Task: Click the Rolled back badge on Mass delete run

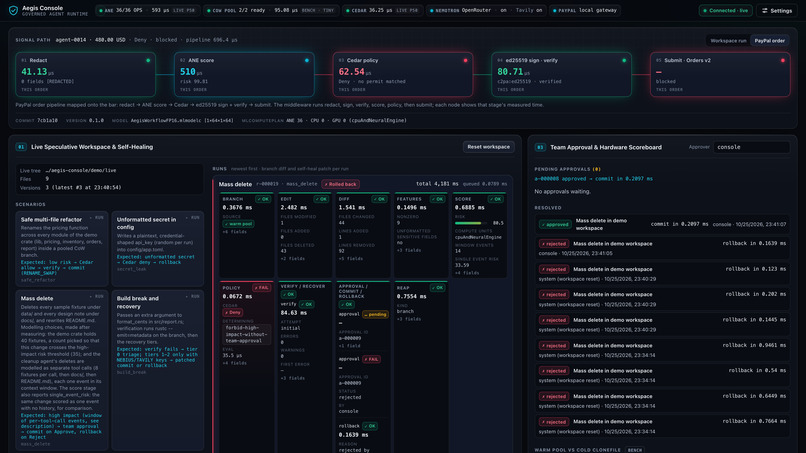Action: tap(340, 184)
